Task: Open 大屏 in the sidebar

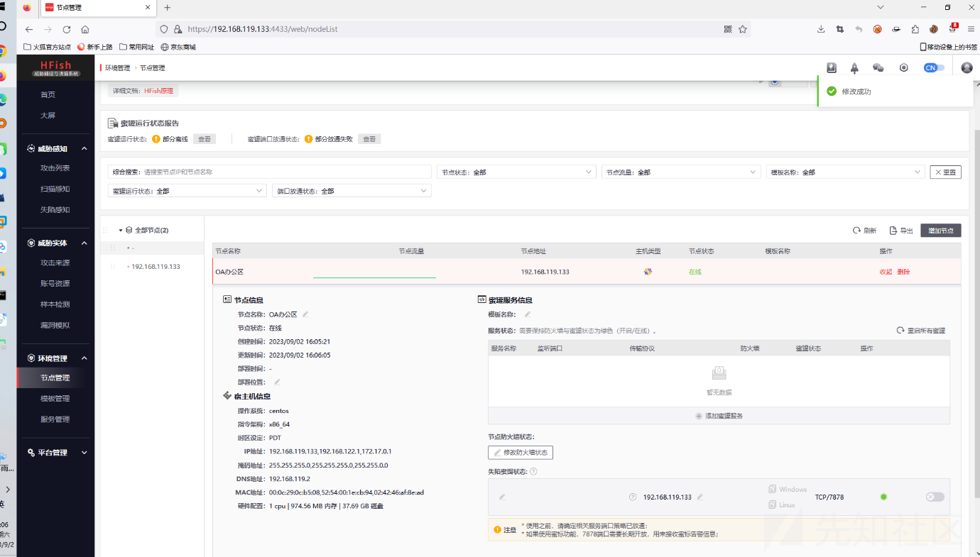Action: (48, 115)
